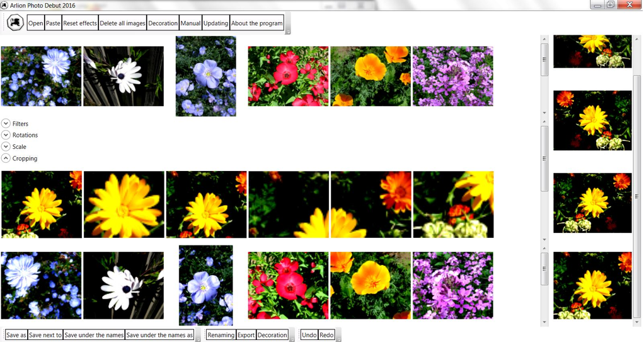
Task: Collapse the Cropping section
Action: pos(6,158)
